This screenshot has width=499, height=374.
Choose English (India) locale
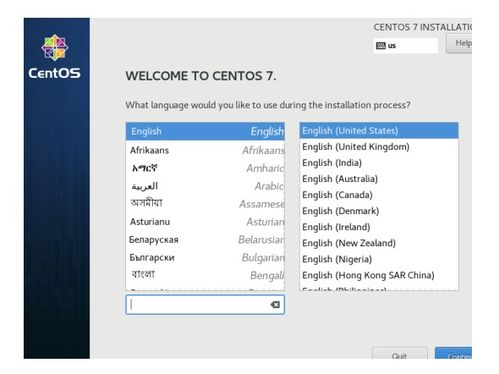coord(379,163)
